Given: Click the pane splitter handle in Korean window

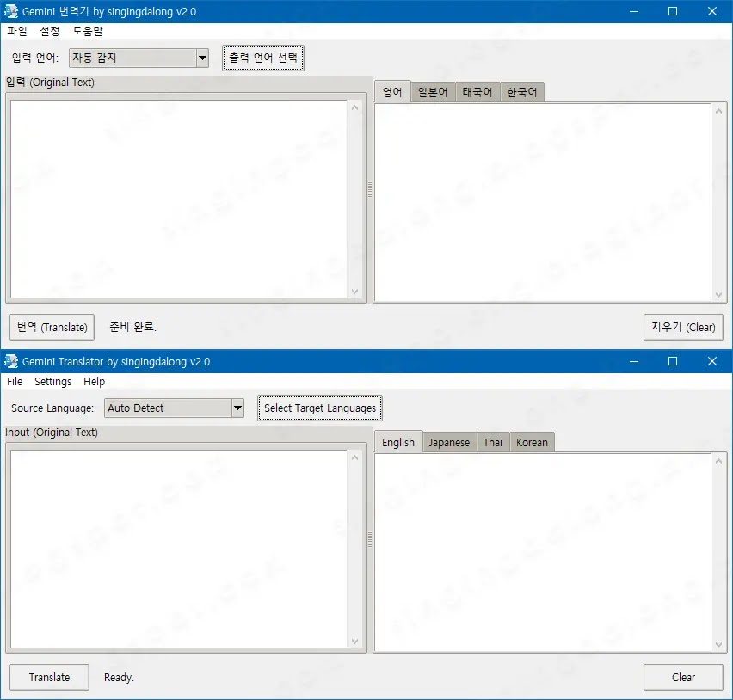Looking at the screenshot, I should (370, 189).
